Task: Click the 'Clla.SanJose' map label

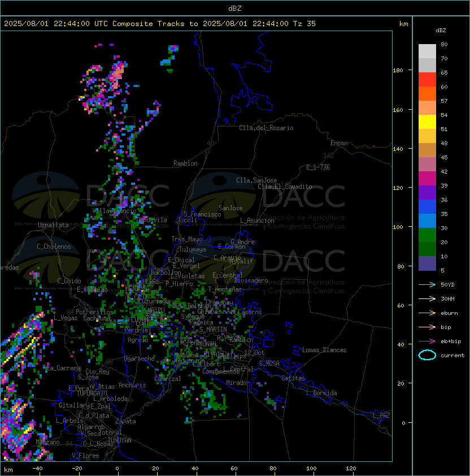Action: [x=256, y=180]
